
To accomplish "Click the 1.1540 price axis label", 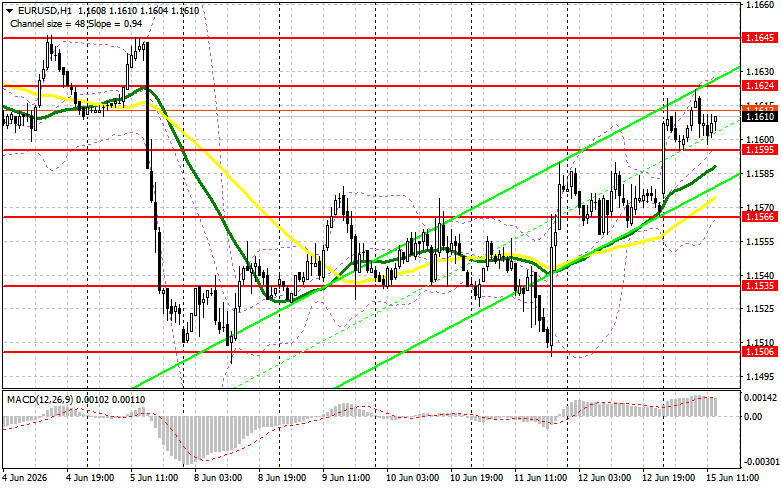I will (x=760, y=275).
